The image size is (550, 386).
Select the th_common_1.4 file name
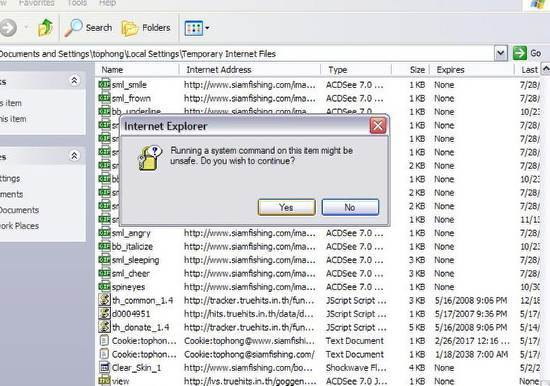coord(142,300)
